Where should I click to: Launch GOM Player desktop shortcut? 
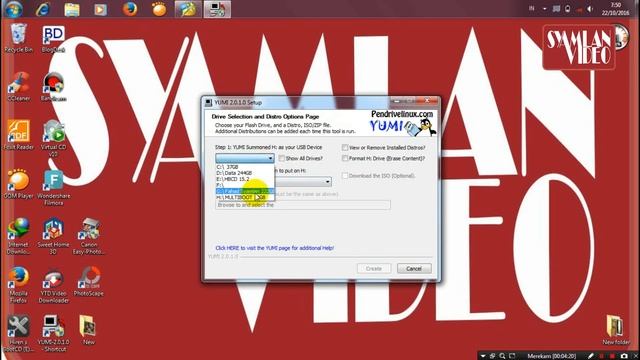[18, 184]
